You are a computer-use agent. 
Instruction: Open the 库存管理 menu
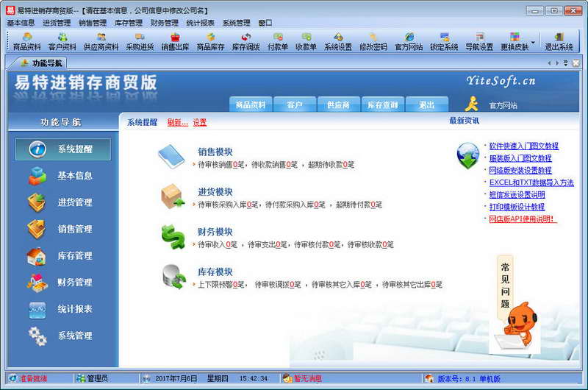tap(129, 23)
